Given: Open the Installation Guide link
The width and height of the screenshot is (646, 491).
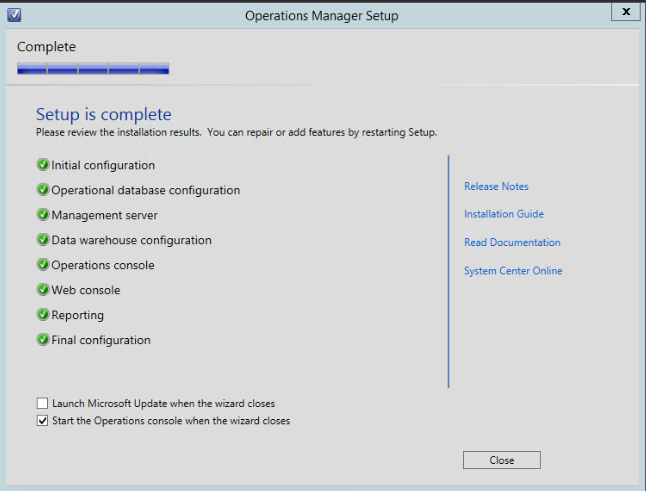Looking at the screenshot, I should [x=503, y=214].
